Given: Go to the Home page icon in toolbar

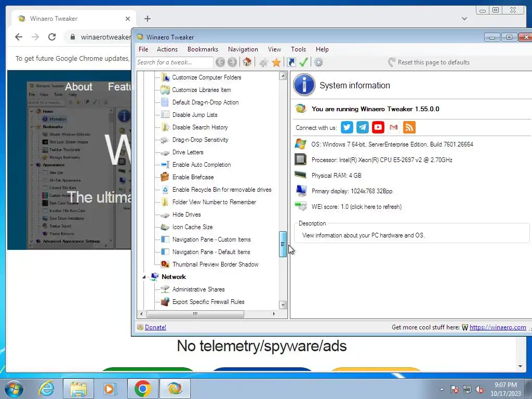Looking at the screenshot, I should pos(247,62).
